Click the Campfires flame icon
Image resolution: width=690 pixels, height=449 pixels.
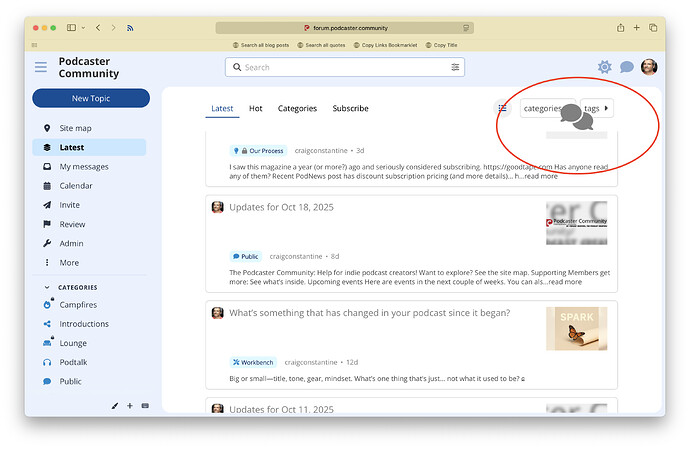48,305
